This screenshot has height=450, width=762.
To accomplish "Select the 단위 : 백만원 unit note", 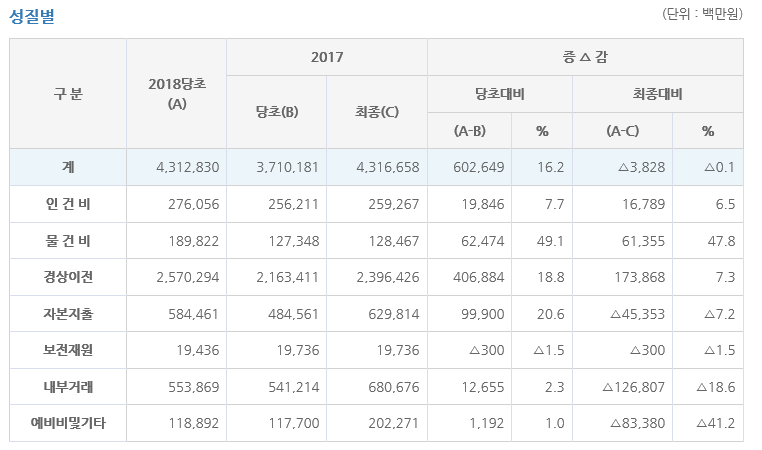I will pos(702,15).
